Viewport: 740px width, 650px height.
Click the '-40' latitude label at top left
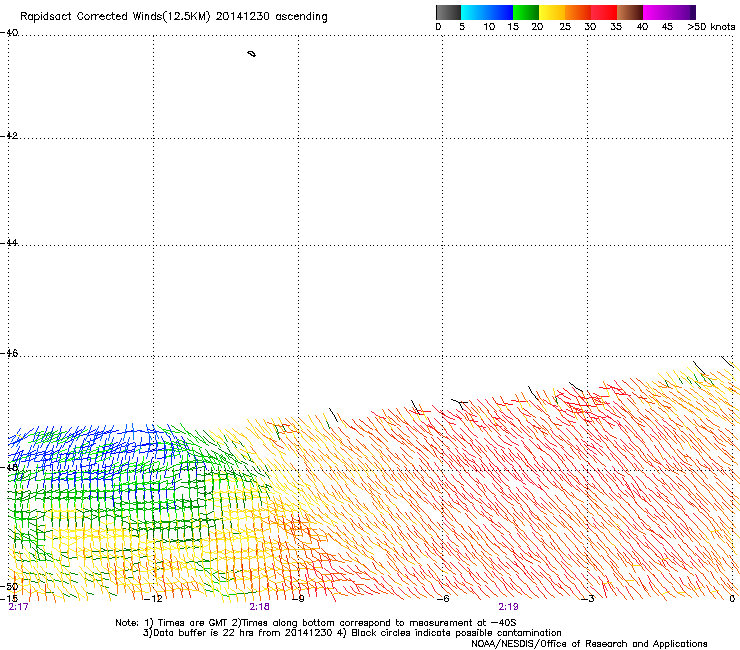tap(9, 33)
